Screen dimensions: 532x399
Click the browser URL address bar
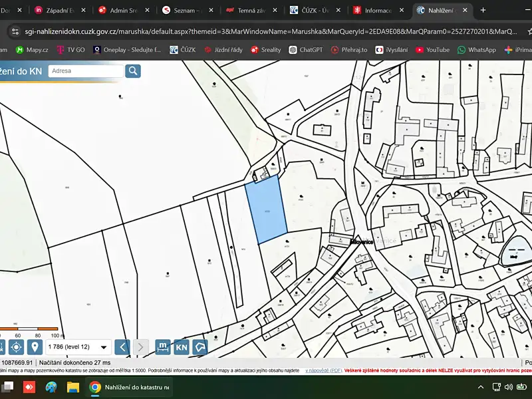[271, 31]
